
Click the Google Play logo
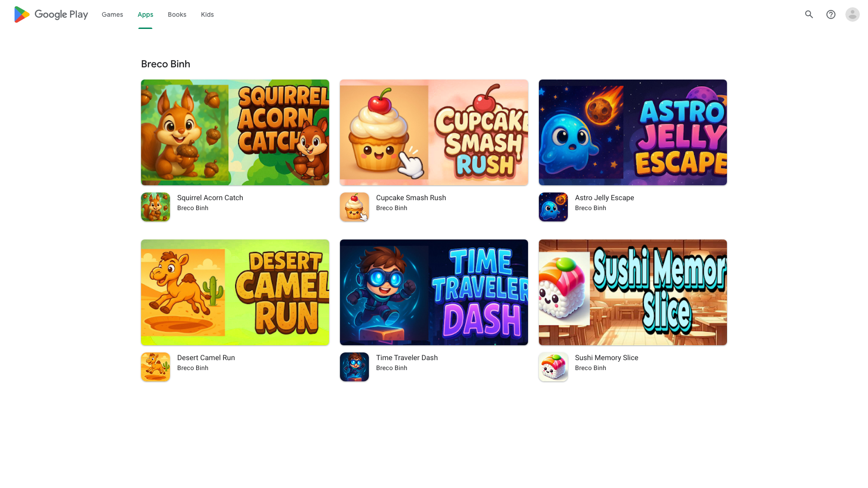click(51, 14)
